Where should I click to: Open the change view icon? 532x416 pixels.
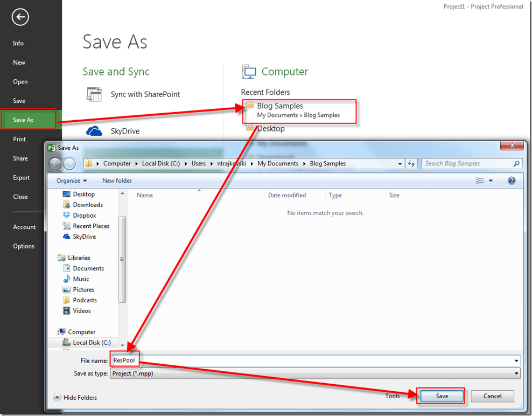click(480, 181)
